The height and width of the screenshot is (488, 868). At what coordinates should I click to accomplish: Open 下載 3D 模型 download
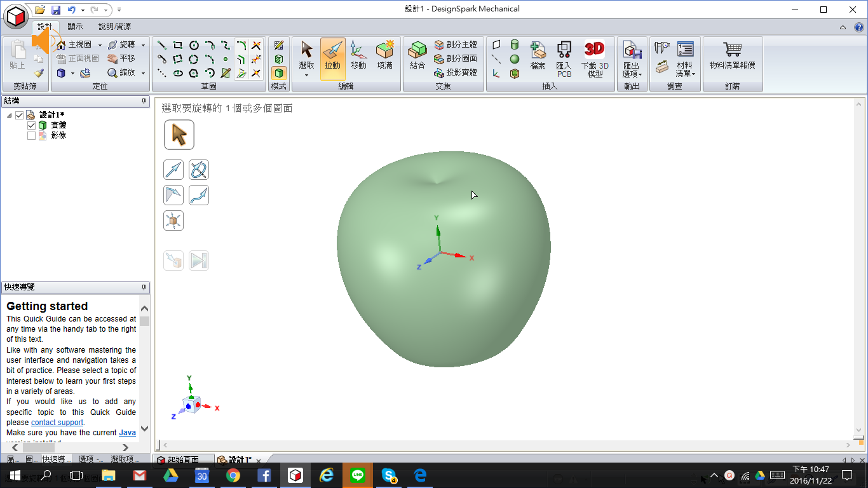(595, 57)
